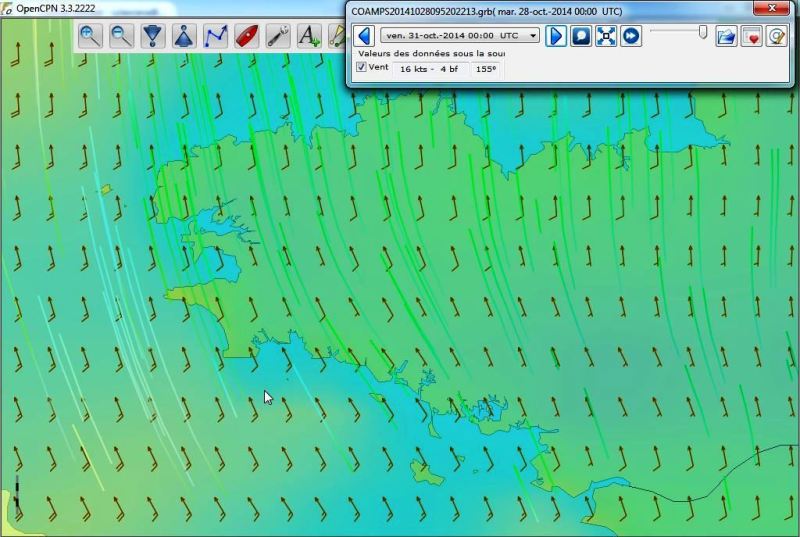800x537 pixels.
Task: Uncheck the Vent wind checkbox
Action: coord(362,68)
